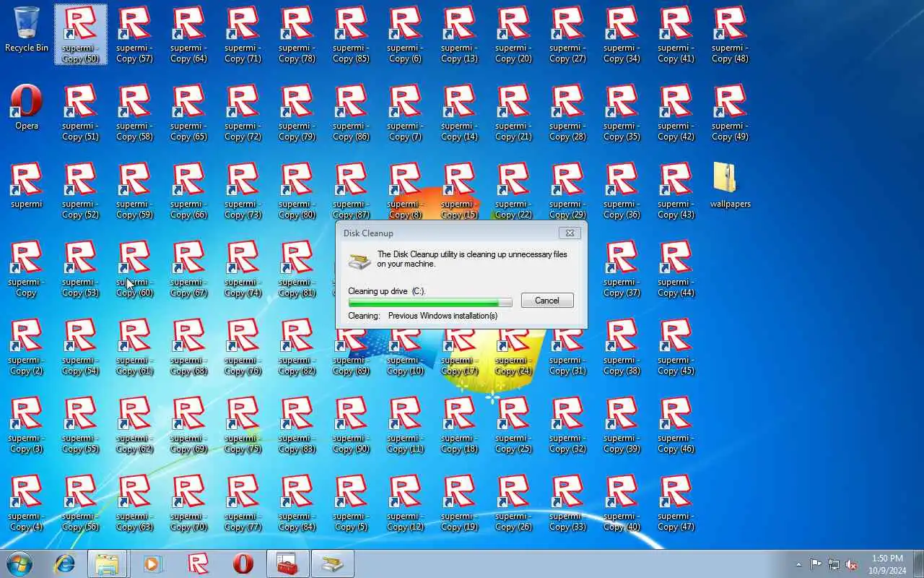Select supermi - Copy (68) icon

(189, 347)
